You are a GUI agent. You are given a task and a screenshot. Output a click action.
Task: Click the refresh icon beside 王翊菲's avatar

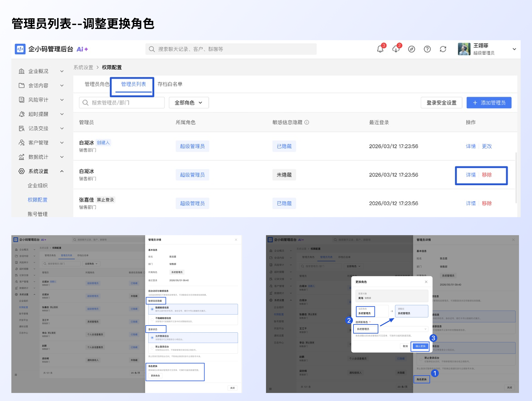(x=443, y=49)
